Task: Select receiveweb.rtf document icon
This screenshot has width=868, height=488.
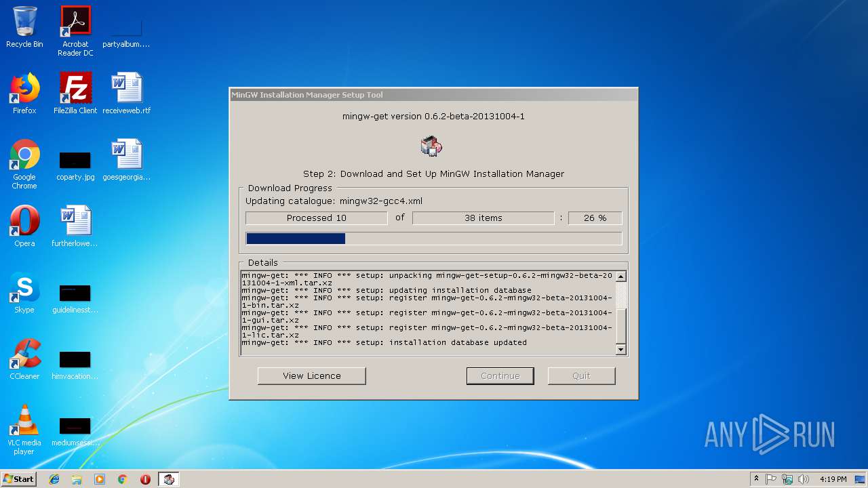Action: [126, 94]
